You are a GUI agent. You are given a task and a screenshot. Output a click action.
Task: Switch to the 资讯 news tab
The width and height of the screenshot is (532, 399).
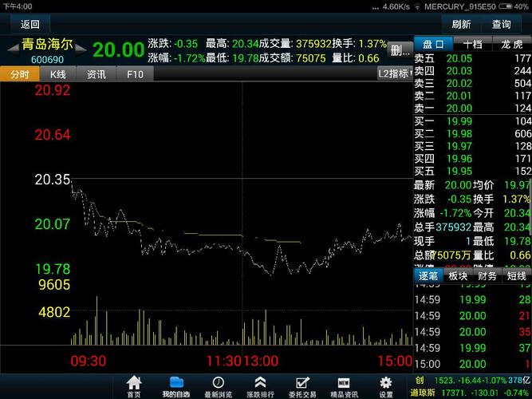point(97,74)
